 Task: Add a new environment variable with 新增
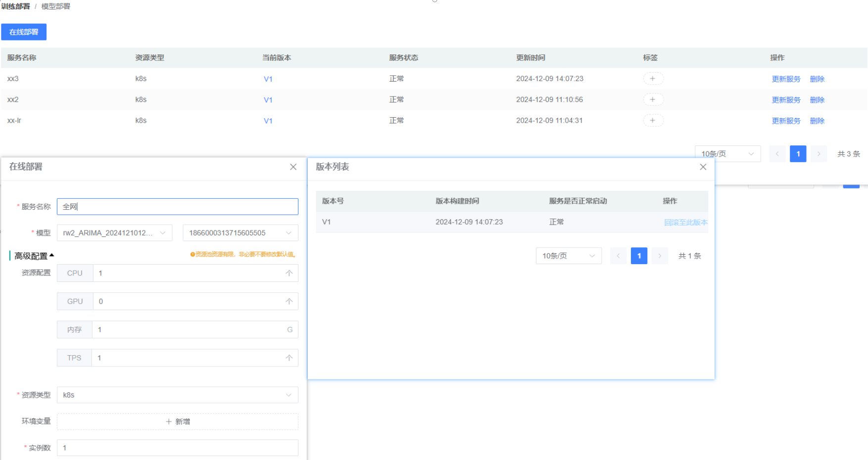178,421
